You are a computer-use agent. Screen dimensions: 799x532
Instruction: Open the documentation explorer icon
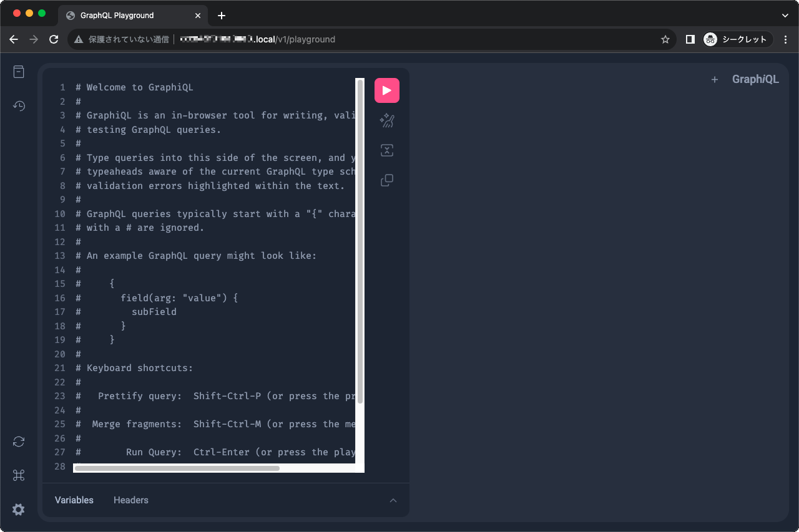19,72
